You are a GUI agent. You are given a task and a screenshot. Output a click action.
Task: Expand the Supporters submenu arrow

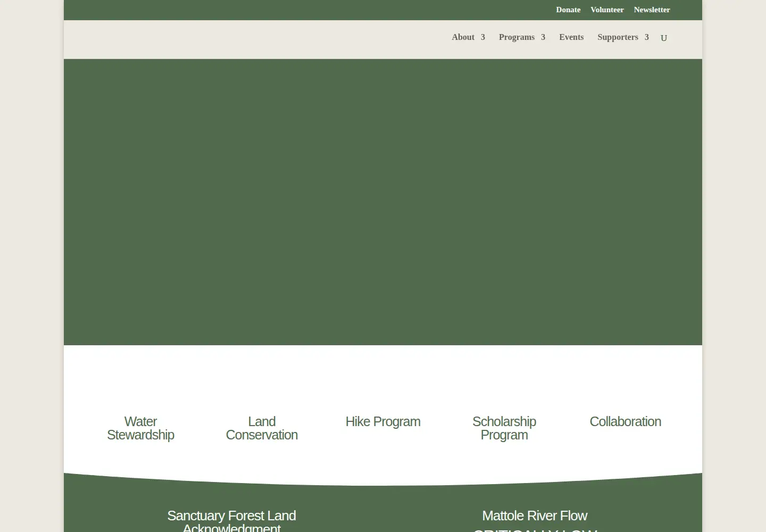click(647, 37)
